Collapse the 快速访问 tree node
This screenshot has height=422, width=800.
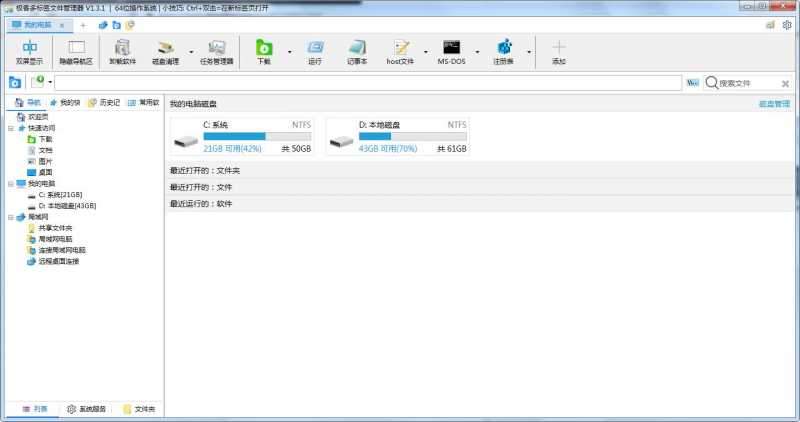tap(10, 128)
